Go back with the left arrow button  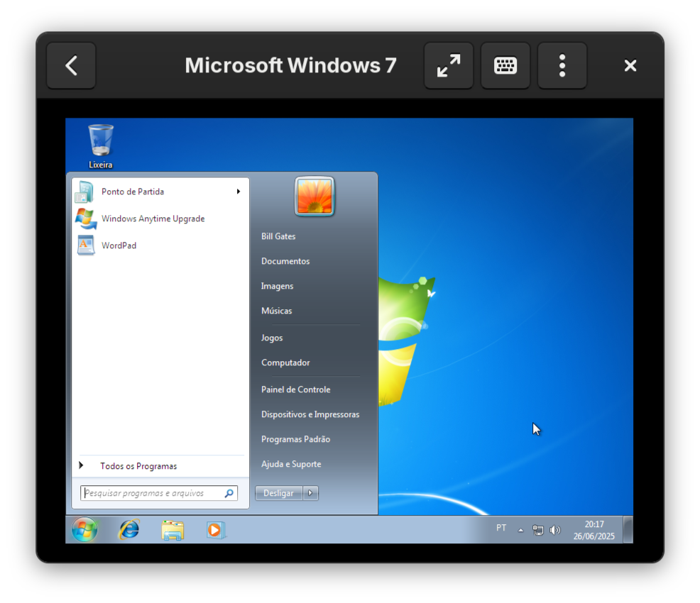(72, 65)
